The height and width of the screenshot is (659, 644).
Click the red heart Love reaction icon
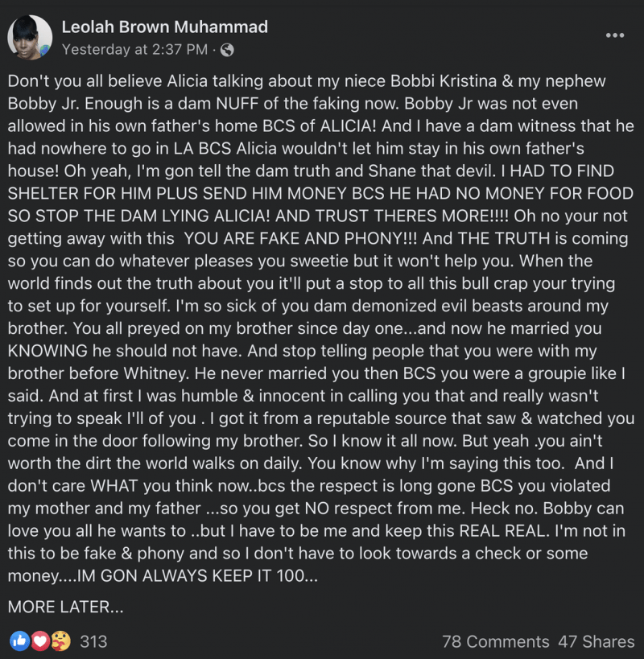pyautogui.click(x=40, y=641)
